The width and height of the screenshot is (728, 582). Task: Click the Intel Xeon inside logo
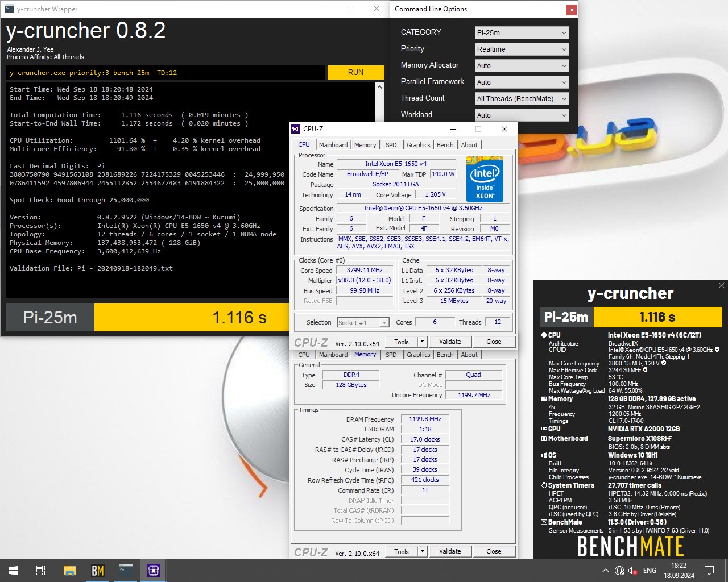click(x=485, y=179)
